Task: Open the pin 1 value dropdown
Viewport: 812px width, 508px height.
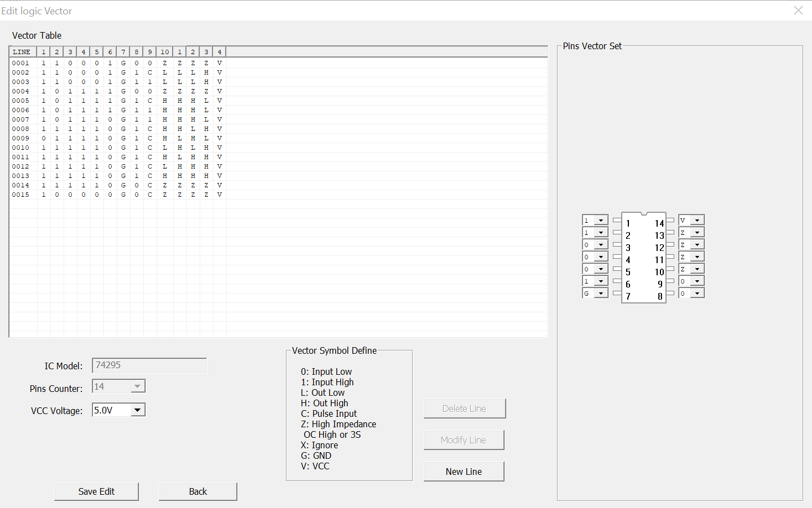Action: (601, 221)
